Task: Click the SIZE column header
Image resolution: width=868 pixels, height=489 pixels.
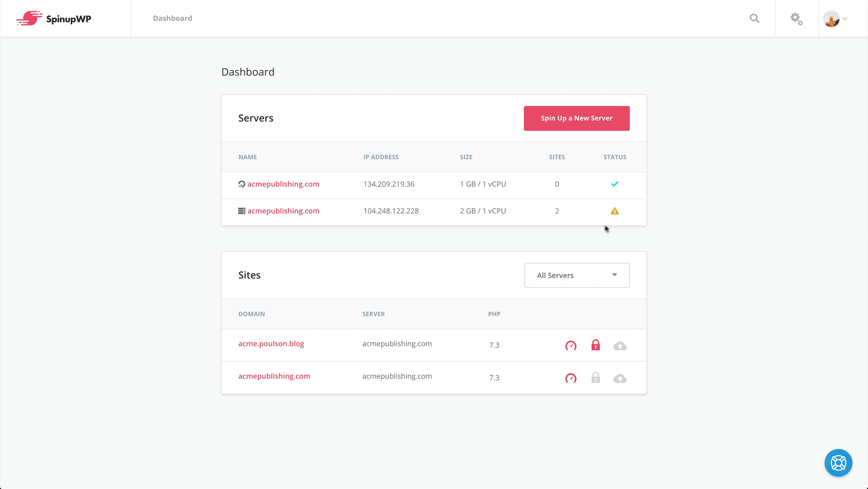Action: coord(466,157)
